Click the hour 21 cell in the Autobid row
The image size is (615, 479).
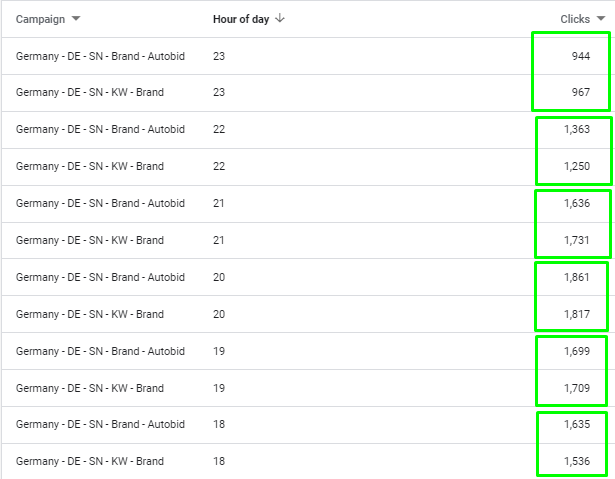point(219,203)
